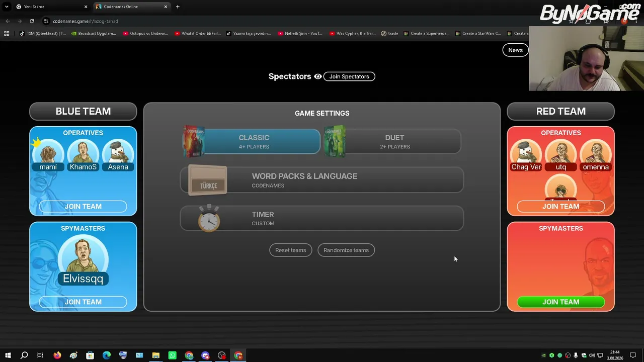Click the Duet Codenames box art

pyautogui.click(x=335, y=141)
